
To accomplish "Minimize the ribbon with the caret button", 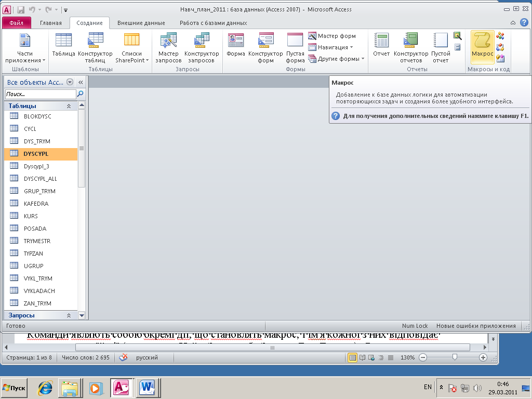I will 513,23.
